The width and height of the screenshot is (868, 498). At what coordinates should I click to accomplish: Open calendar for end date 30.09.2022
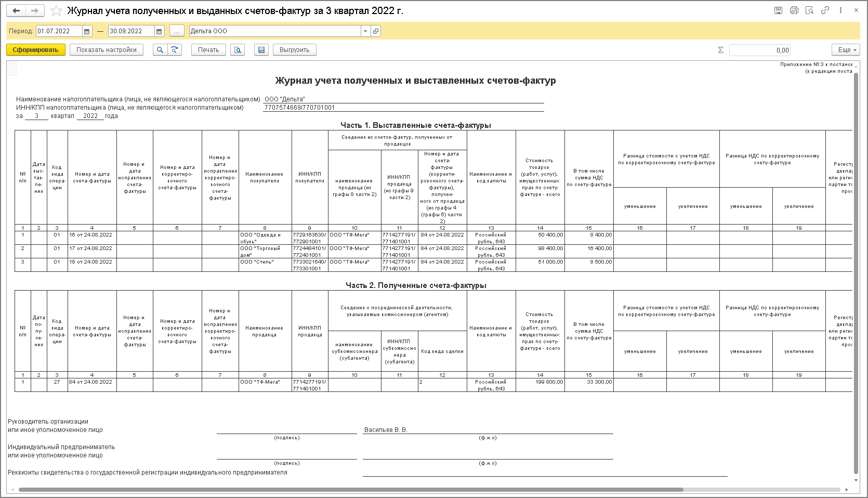(x=160, y=31)
